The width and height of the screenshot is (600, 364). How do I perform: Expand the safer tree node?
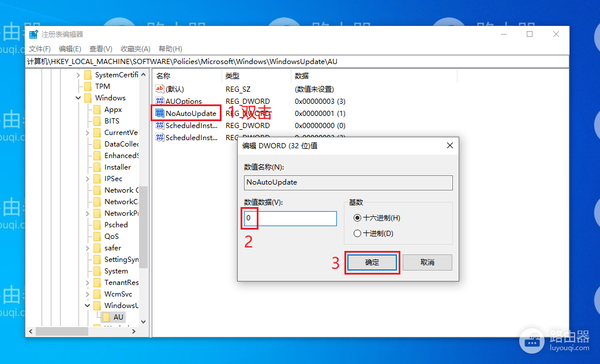tap(87, 248)
